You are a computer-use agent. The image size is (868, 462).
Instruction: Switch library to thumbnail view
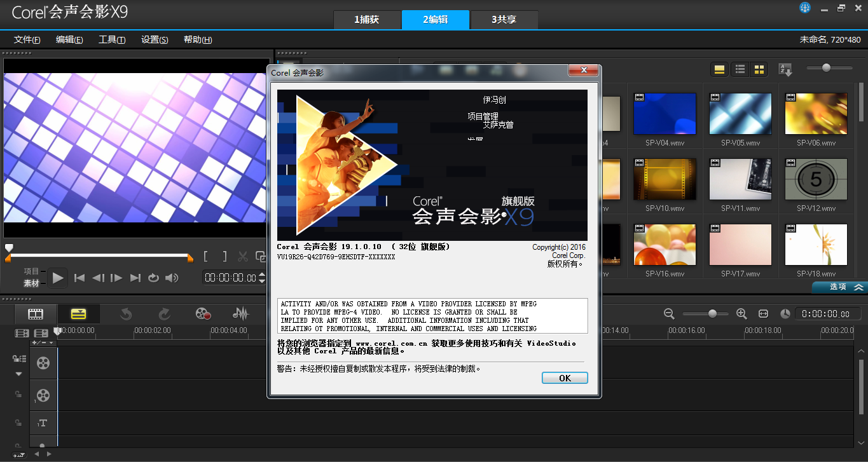759,69
